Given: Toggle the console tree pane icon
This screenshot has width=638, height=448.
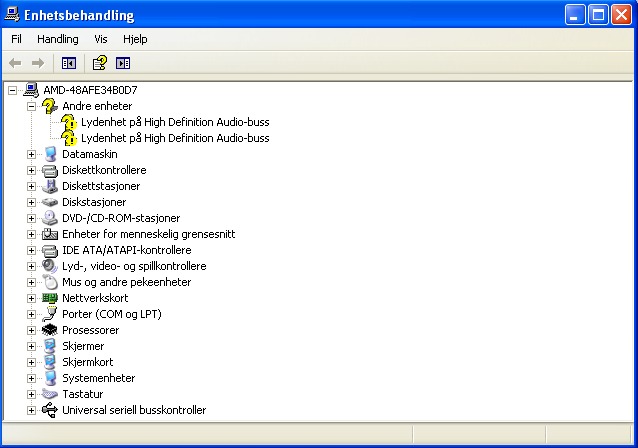Looking at the screenshot, I should pos(69,63).
